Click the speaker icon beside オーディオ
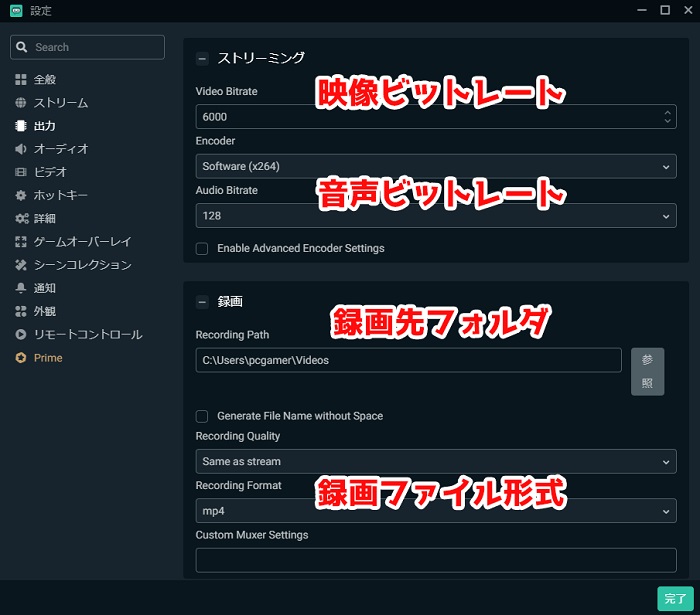This screenshot has height=615, width=700. (21, 149)
